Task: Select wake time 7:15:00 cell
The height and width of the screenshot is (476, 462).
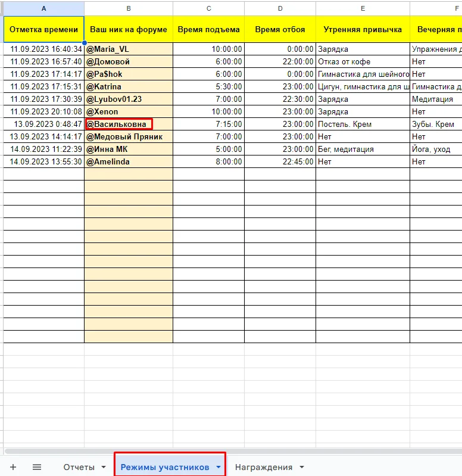Action: tap(209, 124)
